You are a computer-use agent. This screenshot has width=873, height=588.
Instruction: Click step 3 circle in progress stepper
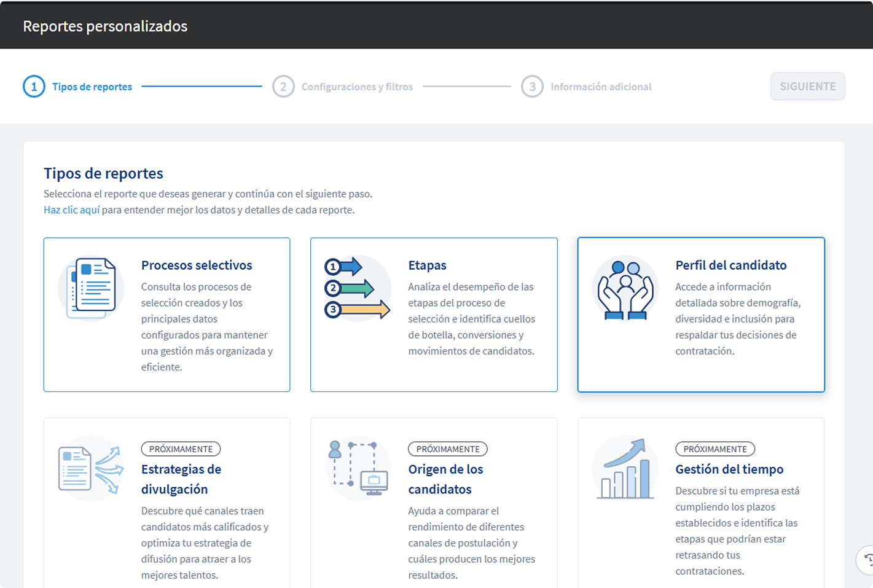[532, 87]
